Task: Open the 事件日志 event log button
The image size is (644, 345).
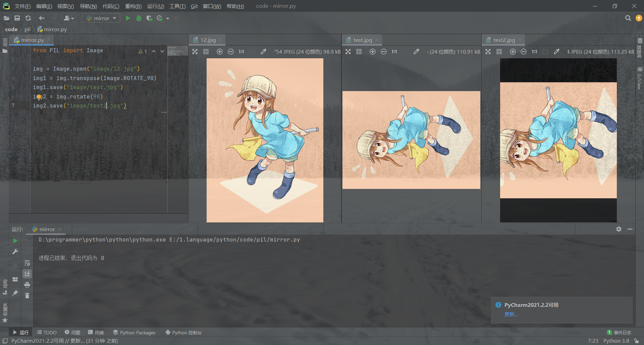Action: pyautogui.click(x=619, y=332)
